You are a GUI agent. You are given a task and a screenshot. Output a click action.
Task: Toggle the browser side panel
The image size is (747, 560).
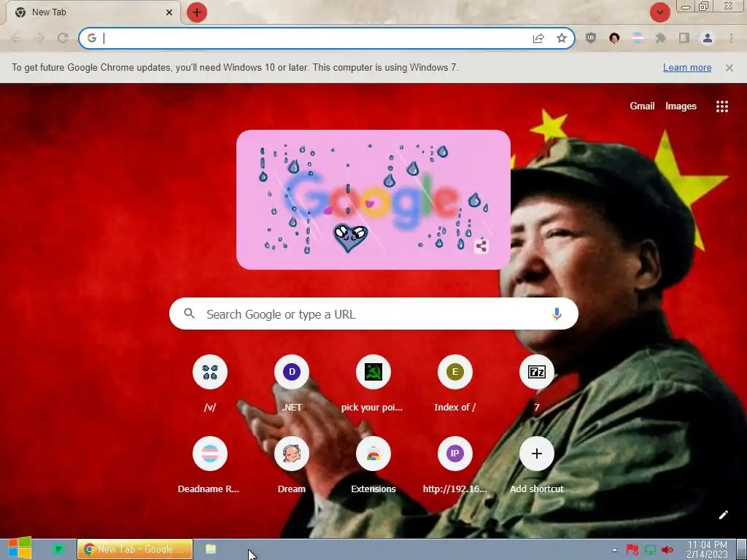point(684,38)
